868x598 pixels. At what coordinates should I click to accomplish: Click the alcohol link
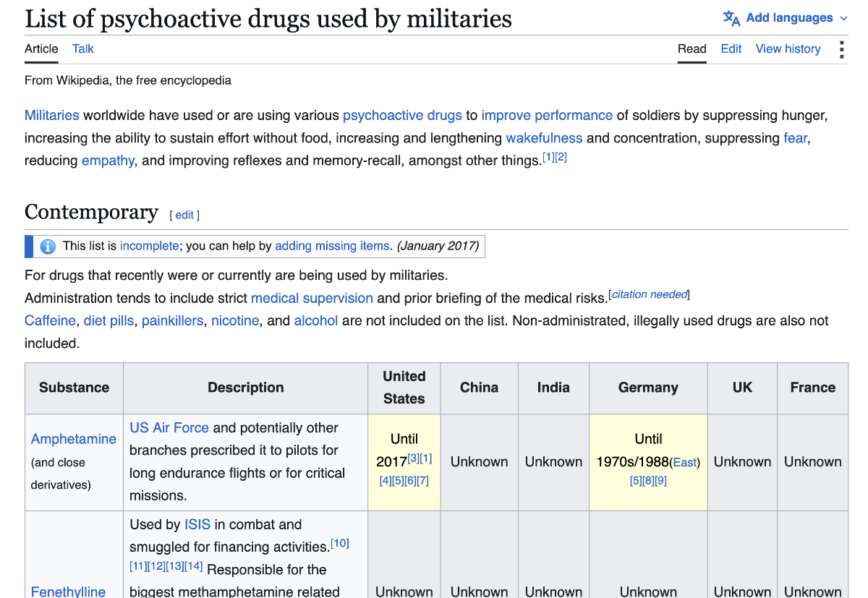tap(316, 320)
